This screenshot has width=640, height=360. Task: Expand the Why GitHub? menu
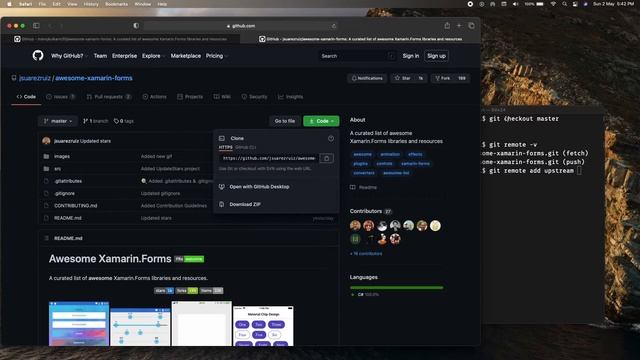pos(69,56)
